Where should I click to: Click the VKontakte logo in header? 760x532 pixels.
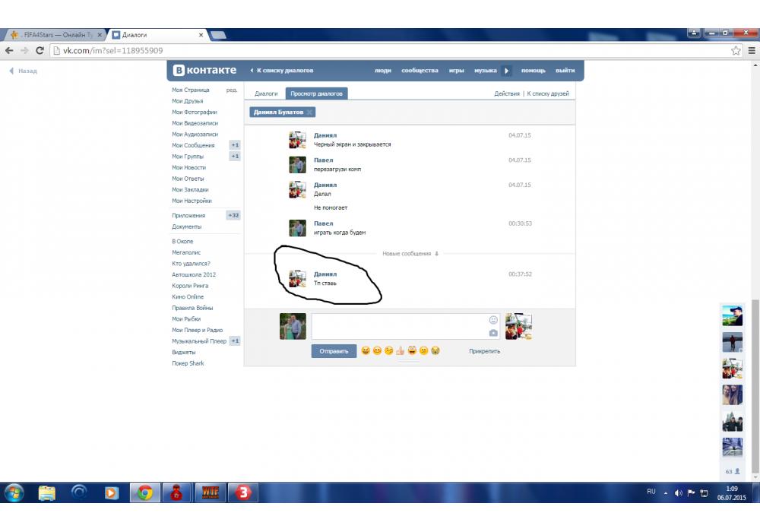pyautogui.click(x=204, y=71)
